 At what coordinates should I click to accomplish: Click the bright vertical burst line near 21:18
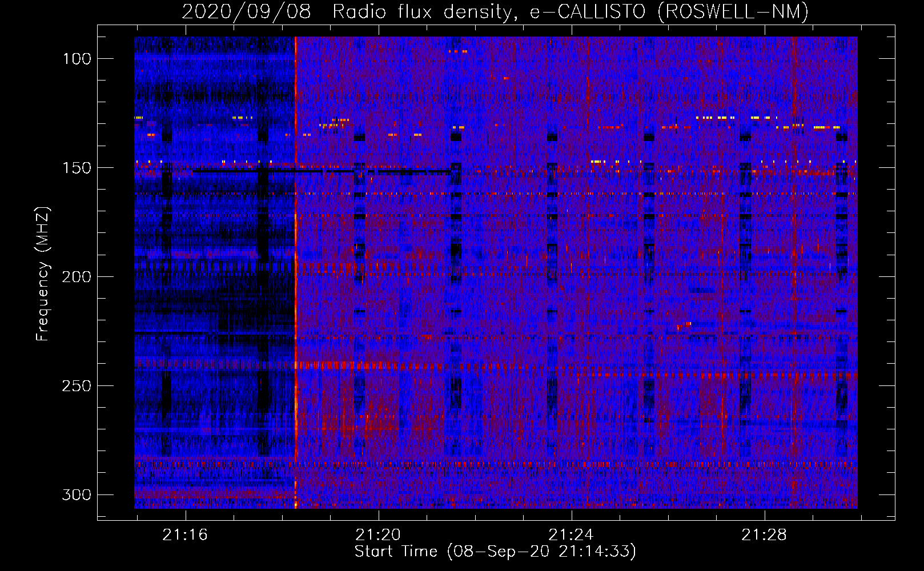(296, 272)
